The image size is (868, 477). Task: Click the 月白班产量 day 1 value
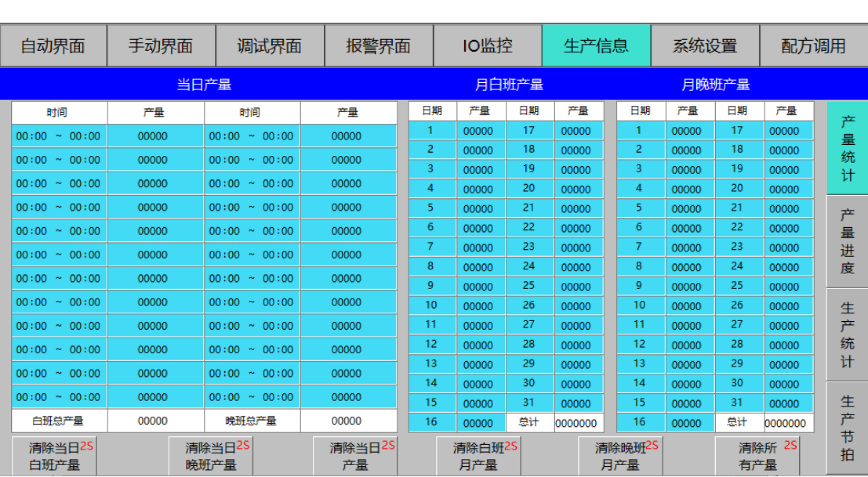tap(478, 131)
